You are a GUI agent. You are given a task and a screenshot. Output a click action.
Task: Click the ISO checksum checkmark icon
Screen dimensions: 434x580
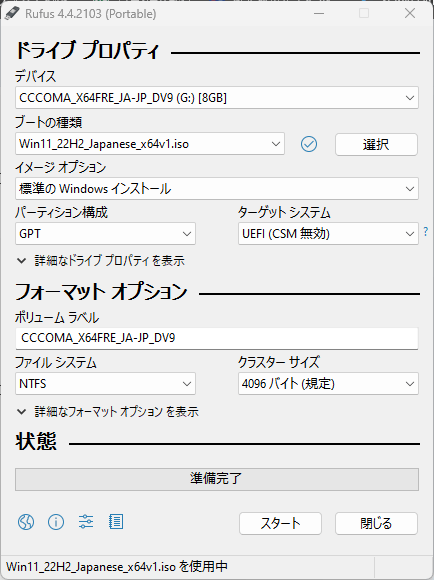tap(309, 144)
